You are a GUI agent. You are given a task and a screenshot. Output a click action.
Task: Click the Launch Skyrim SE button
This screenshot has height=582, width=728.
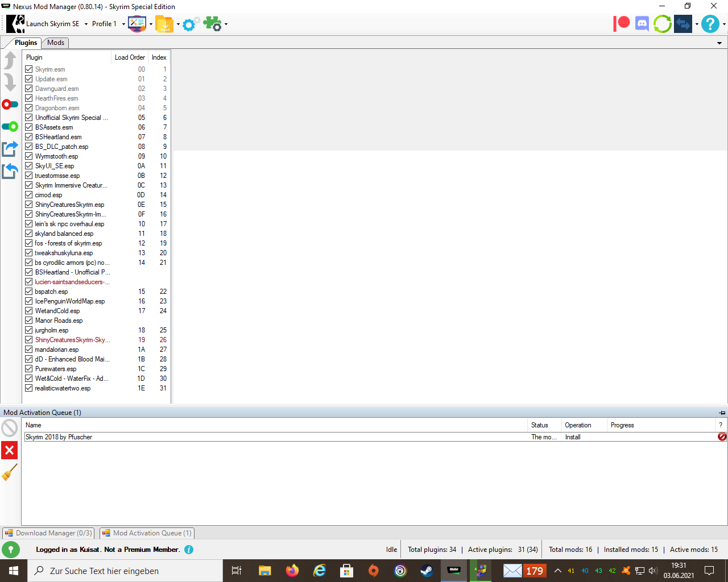[44, 24]
